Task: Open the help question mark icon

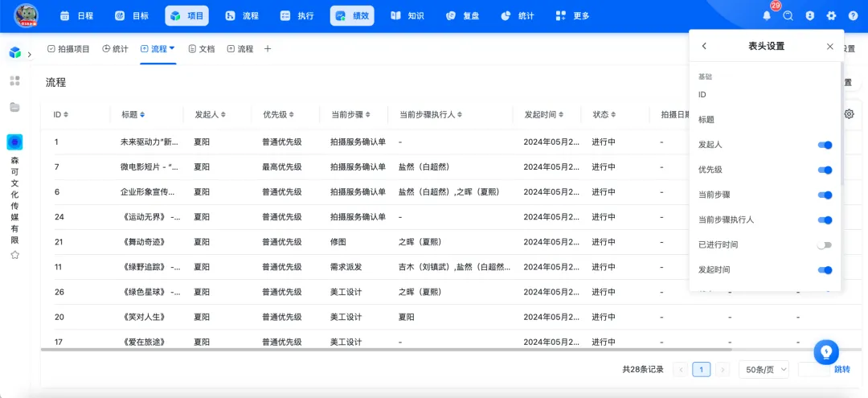Action: tap(853, 16)
